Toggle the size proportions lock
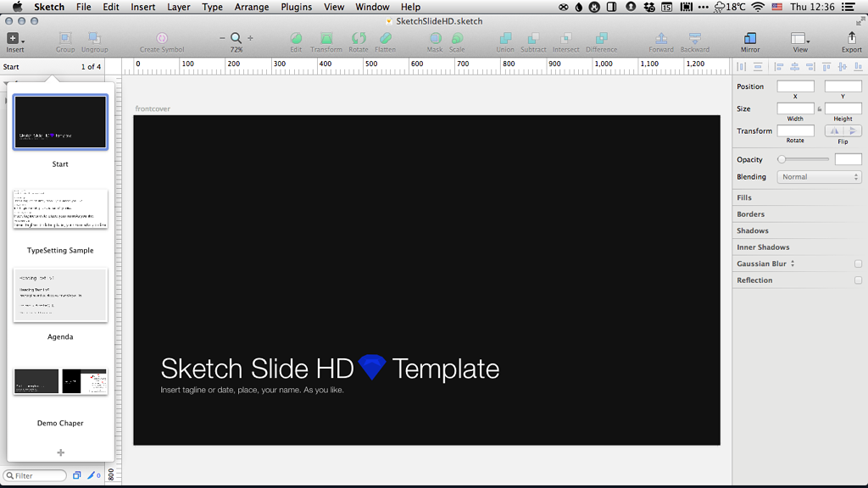Image resolution: width=868 pixels, height=488 pixels. (x=820, y=109)
